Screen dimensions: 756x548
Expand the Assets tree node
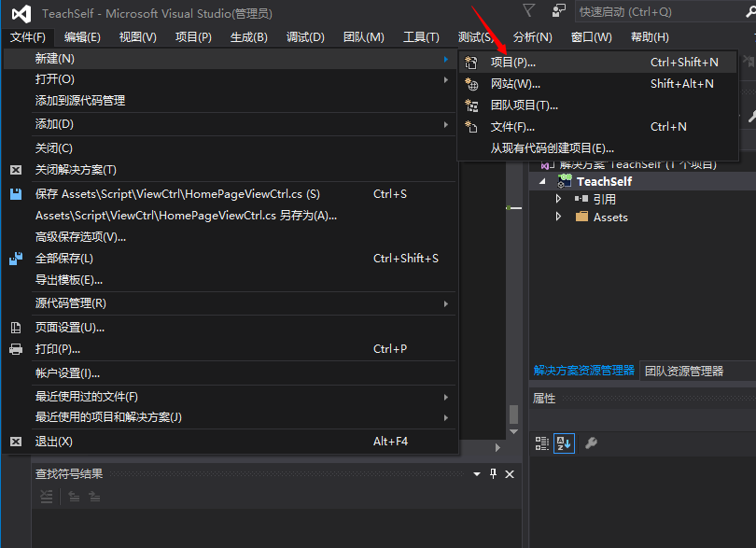[558, 217]
